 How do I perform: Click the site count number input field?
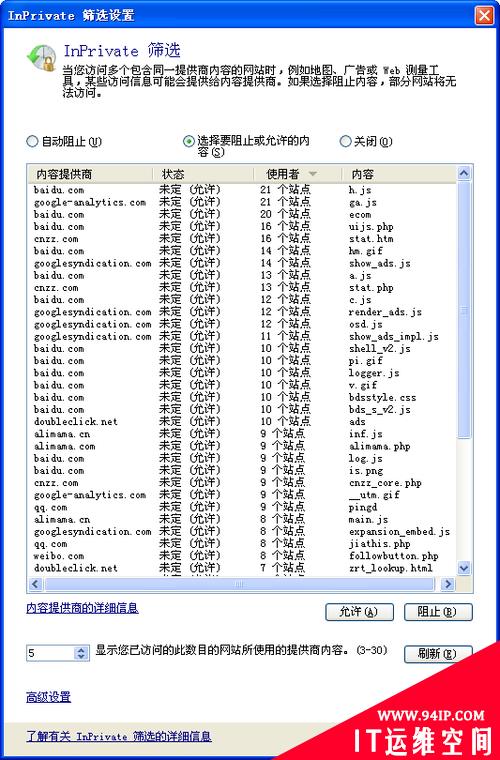pyautogui.click(x=50, y=653)
